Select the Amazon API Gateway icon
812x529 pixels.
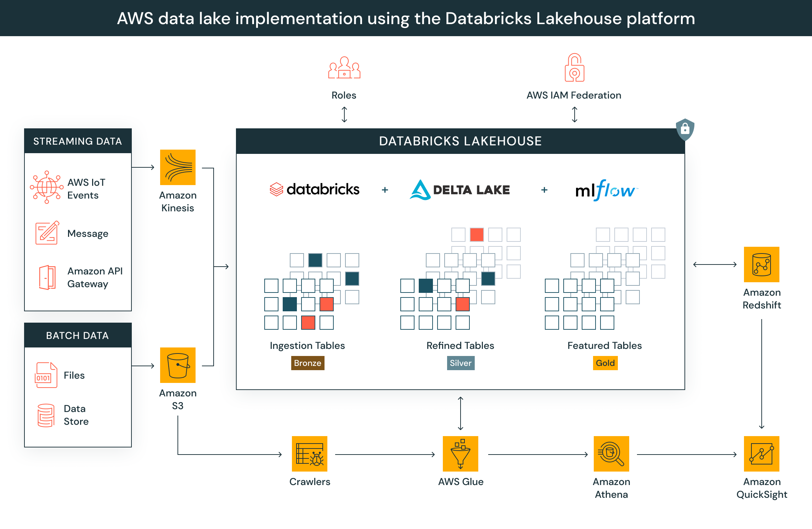47,277
